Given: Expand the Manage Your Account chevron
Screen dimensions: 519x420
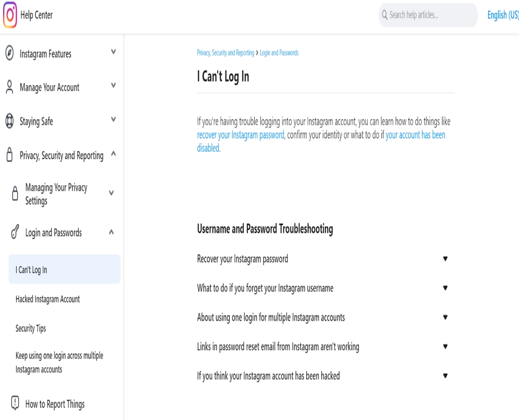Looking at the screenshot, I should coord(113,85).
